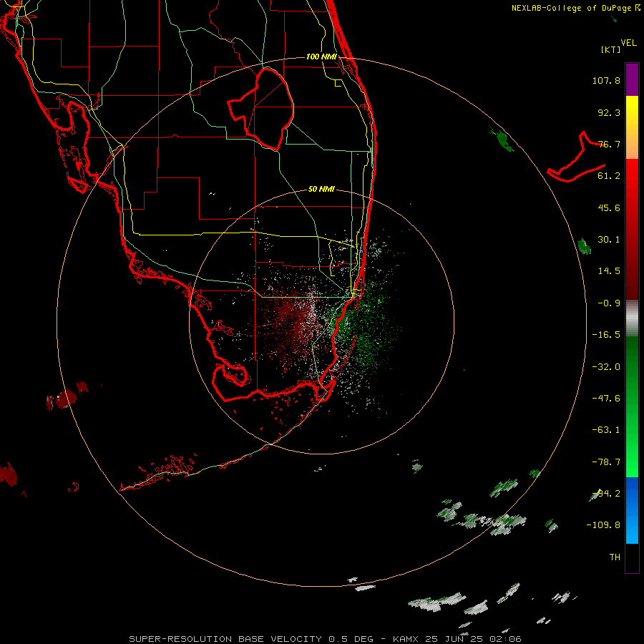Viewport: 644px width, 644px height.
Task: Click the 30.1 velocity scale value
Action: click(x=609, y=240)
